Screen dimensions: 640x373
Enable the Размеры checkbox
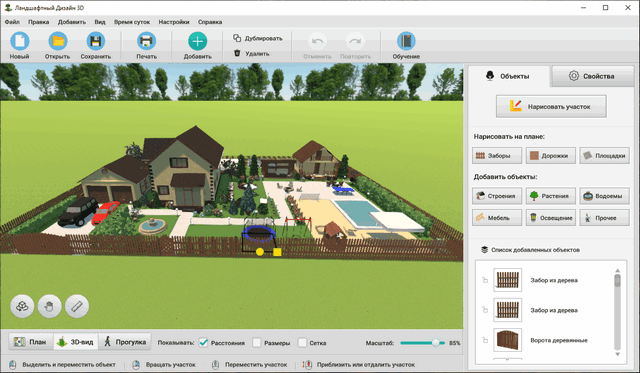pyautogui.click(x=257, y=343)
